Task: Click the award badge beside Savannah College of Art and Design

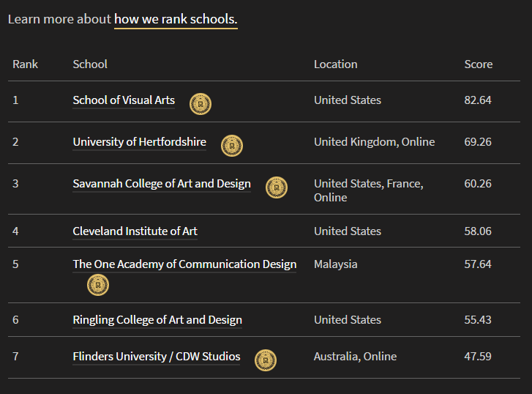Action: coord(277,187)
